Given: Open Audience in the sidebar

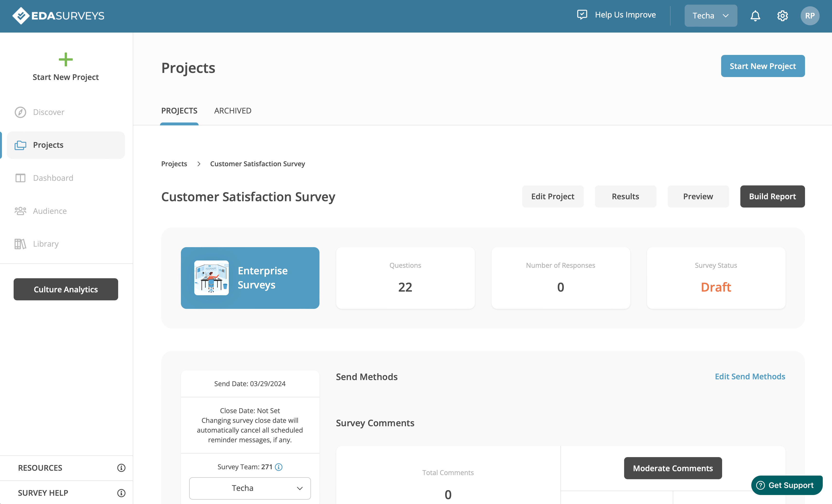Looking at the screenshot, I should pyautogui.click(x=66, y=211).
